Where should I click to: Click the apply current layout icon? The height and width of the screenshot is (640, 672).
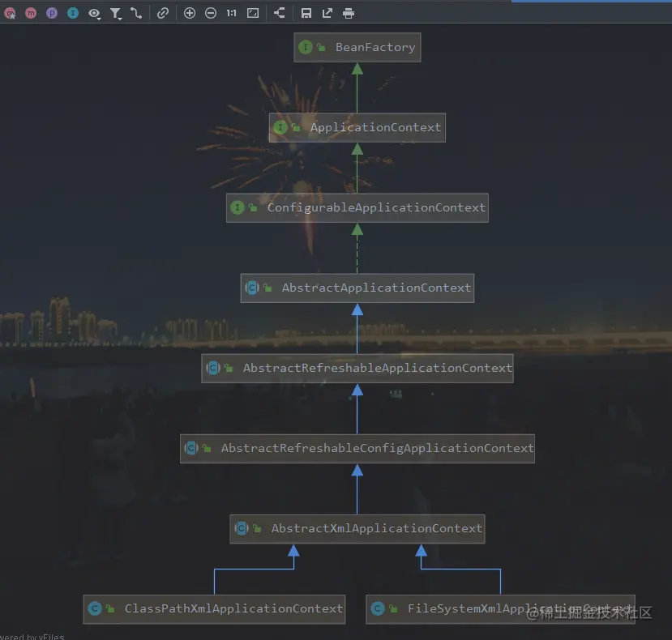280,13
